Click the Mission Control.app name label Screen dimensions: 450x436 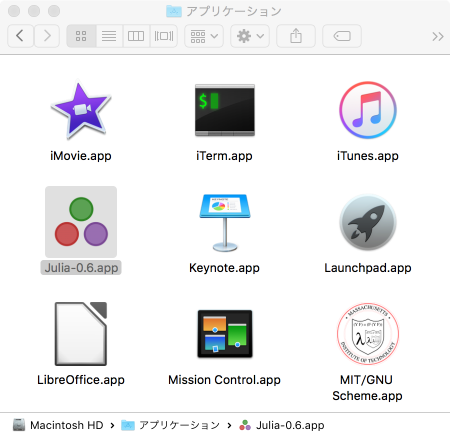point(224,380)
